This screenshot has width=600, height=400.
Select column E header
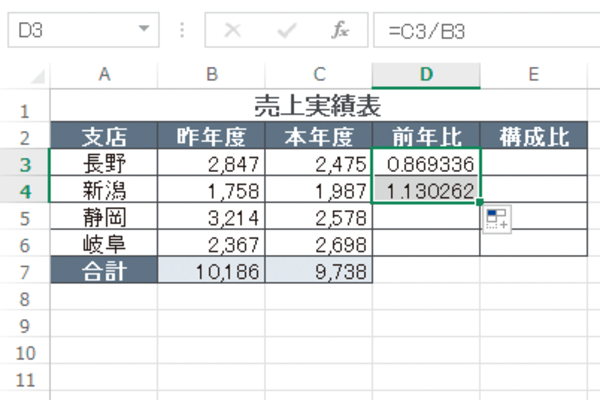click(534, 75)
